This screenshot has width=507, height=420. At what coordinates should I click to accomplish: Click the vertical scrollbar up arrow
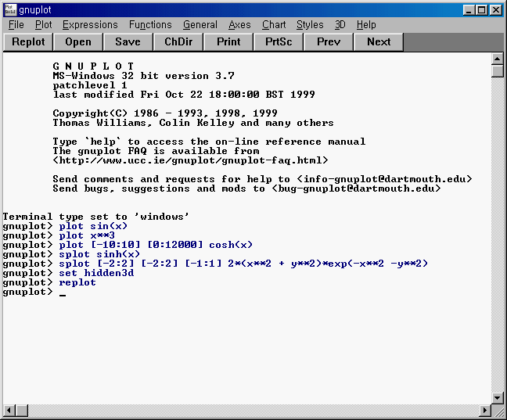[497, 59]
